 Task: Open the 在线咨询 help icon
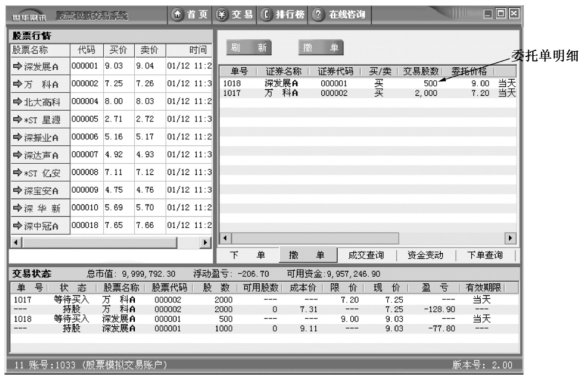point(318,15)
